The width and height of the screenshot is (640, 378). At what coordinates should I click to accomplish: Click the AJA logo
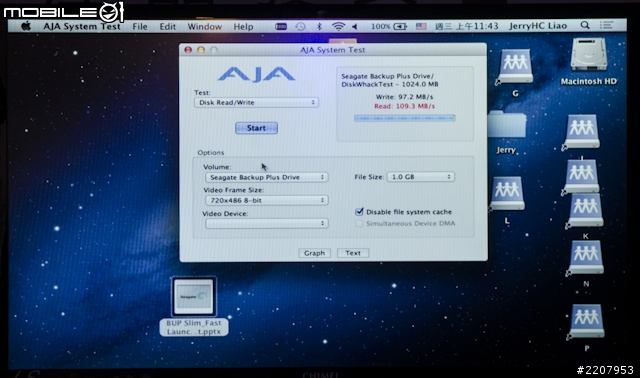[x=256, y=74]
